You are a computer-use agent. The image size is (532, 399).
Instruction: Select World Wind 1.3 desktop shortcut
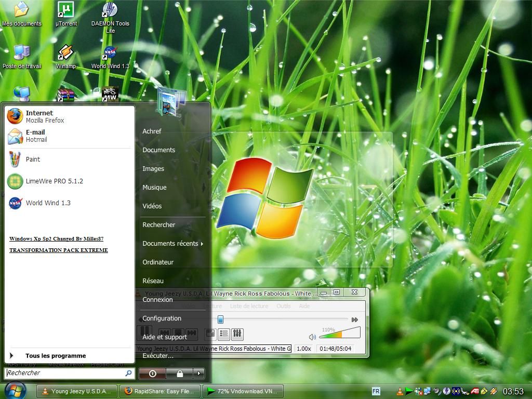coord(110,57)
